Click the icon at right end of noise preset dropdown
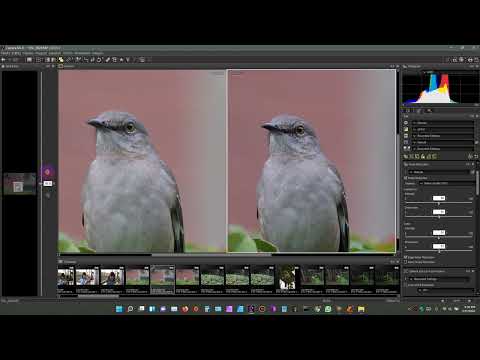This screenshot has width=480, height=360. click(x=472, y=172)
